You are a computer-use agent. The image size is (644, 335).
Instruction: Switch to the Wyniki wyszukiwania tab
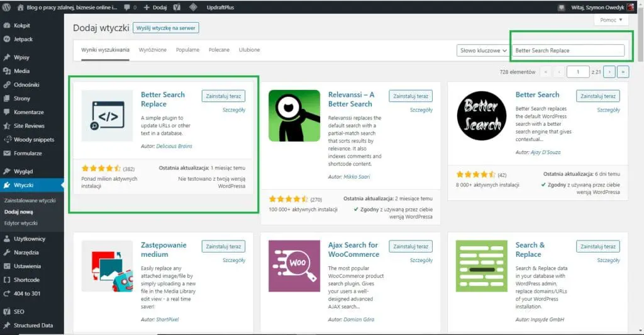105,50
